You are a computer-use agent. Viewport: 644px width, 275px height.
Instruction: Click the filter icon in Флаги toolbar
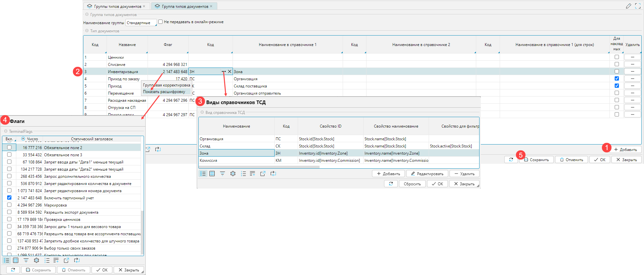pyautogui.click(x=26, y=260)
